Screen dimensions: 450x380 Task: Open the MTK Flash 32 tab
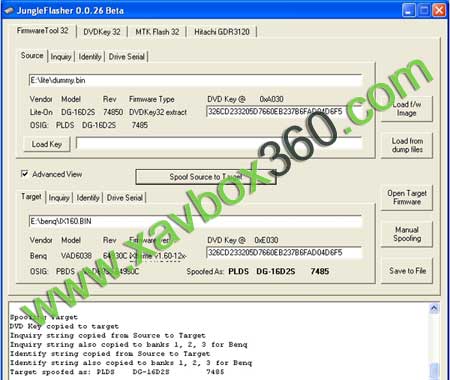(x=157, y=32)
